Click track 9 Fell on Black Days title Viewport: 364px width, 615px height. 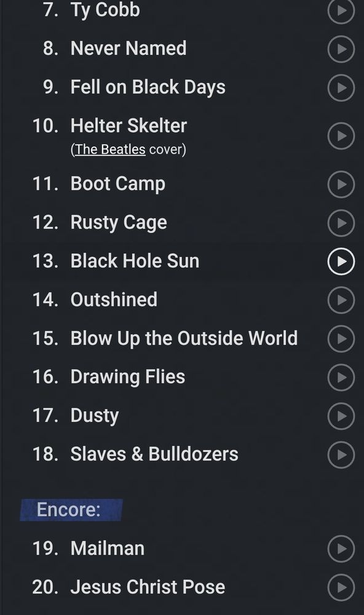click(148, 87)
